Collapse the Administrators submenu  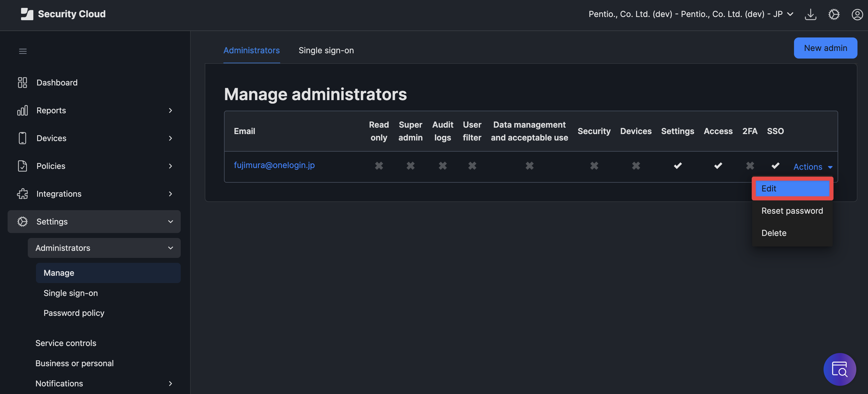point(170,248)
